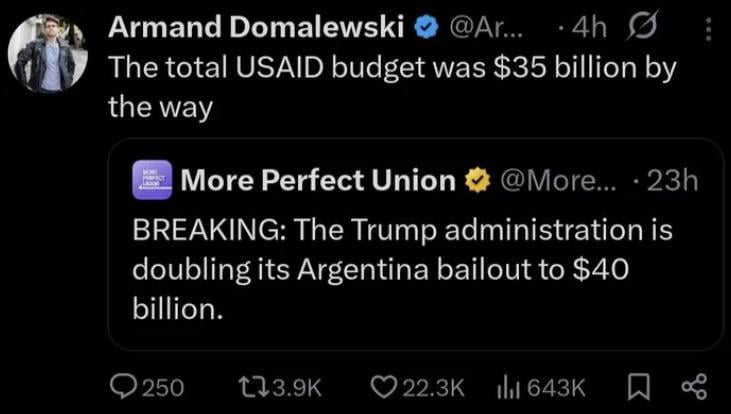This screenshot has height=414, width=731.
Task: Click the Armand Domalewski display name
Action: tap(255, 31)
